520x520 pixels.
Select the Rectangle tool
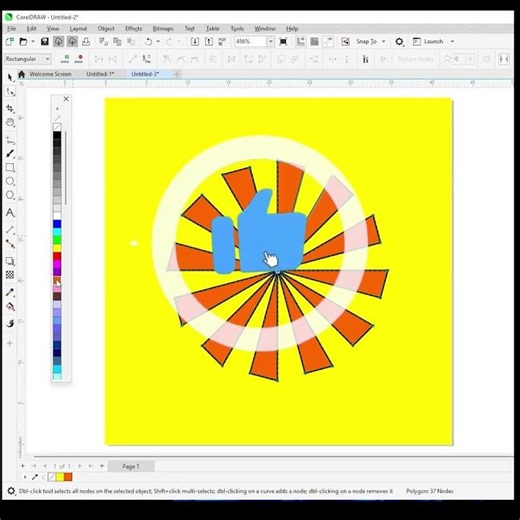point(10,167)
